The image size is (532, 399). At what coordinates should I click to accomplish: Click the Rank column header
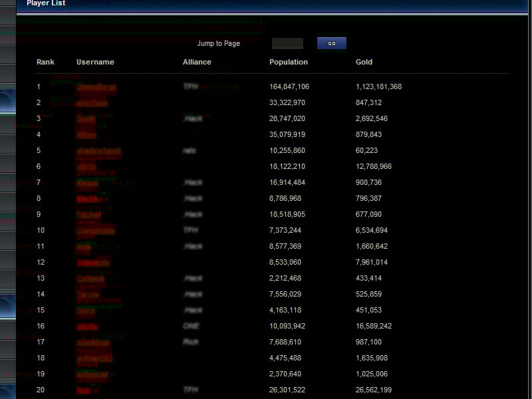[x=45, y=62]
